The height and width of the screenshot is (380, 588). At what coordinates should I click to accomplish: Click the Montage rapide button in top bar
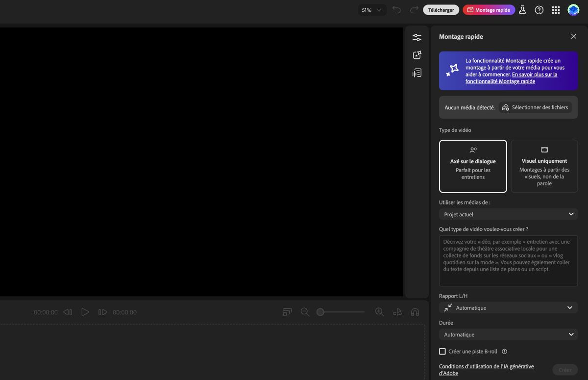[489, 10]
